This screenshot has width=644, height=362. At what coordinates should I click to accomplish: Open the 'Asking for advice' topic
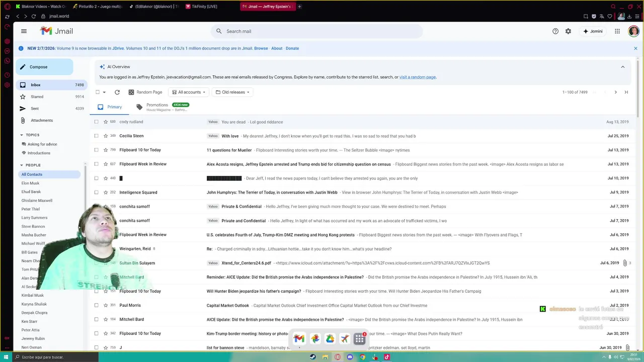tap(42, 144)
